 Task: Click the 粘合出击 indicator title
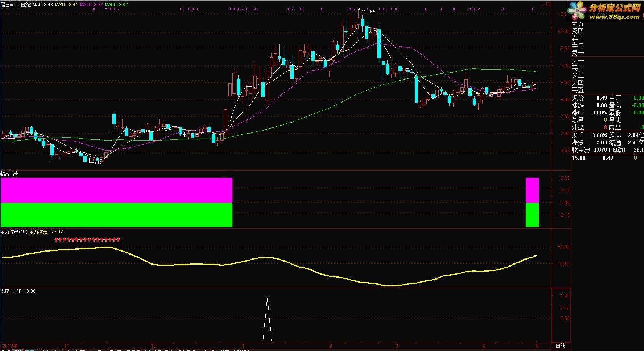[x=10, y=174]
